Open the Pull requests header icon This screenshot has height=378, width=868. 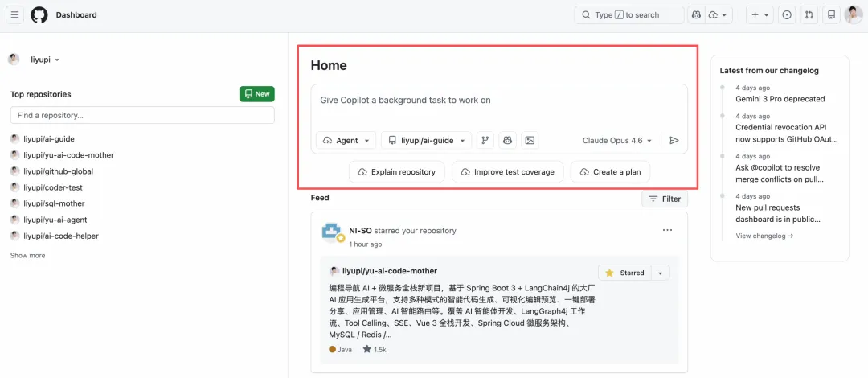click(809, 14)
